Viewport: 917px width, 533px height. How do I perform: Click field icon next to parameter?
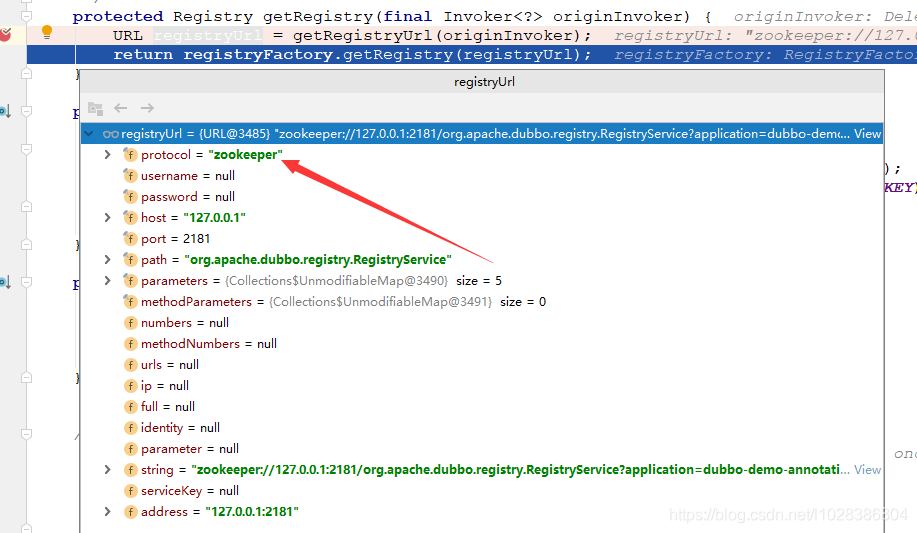tap(130, 449)
